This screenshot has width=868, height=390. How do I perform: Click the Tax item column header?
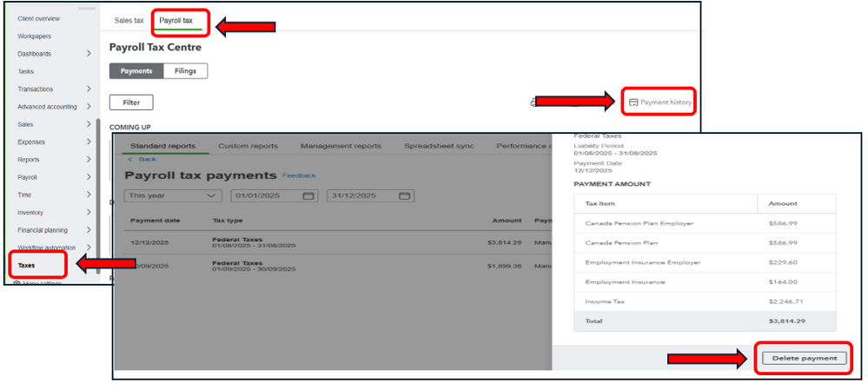[x=600, y=203]
